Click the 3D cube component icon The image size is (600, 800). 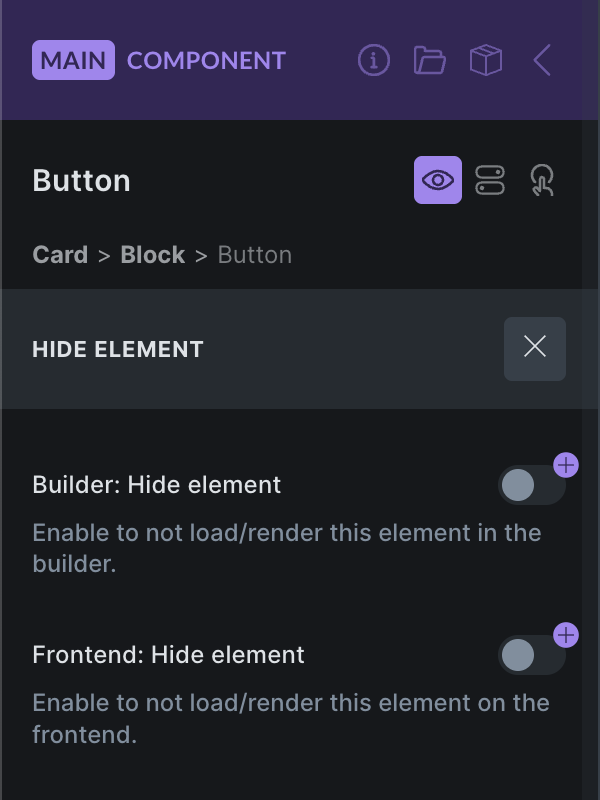pos(486,60)
